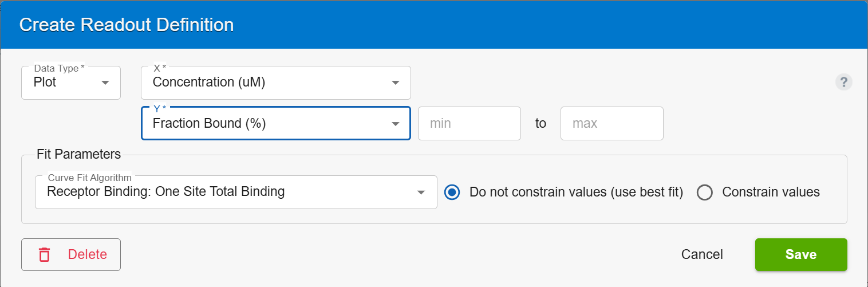
Task: Click the Create Readout Definition title bar
Action: [434, 25]
